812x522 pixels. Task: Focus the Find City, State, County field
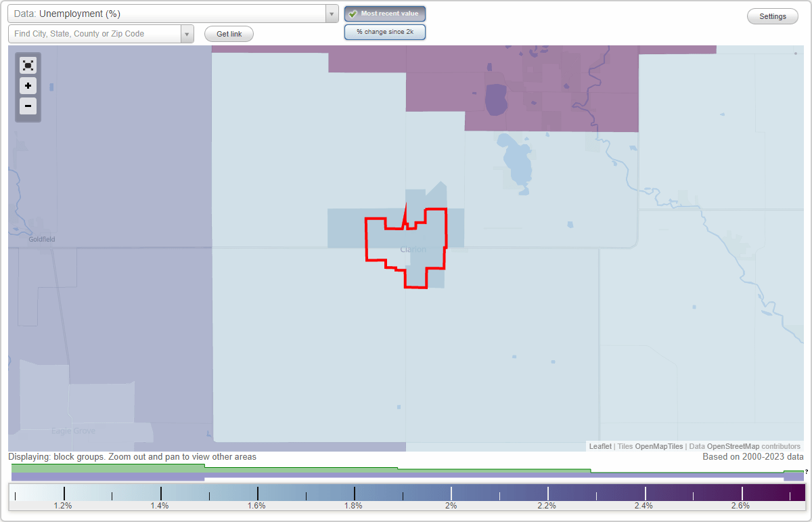(x=95, y=34)
